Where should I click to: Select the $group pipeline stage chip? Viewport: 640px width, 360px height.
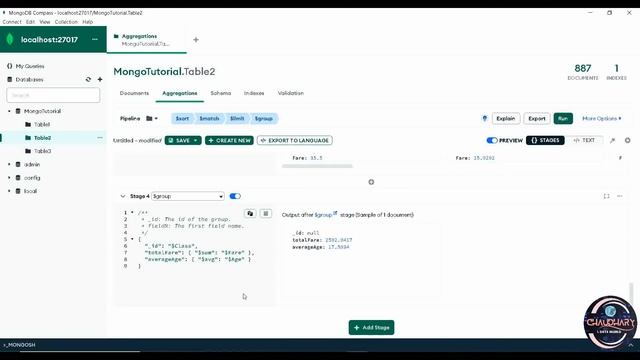point(264,118)
